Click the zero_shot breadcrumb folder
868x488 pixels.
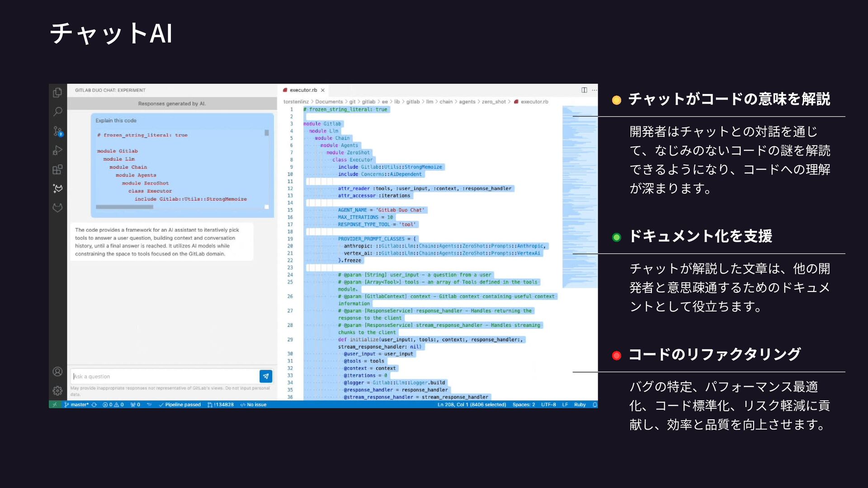pos(493,102)
